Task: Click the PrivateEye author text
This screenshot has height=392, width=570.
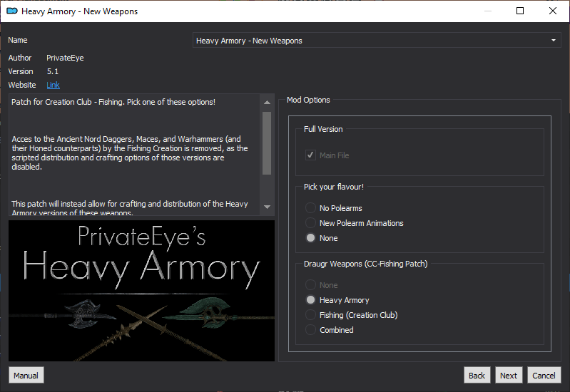Action: tap(65, 58)
